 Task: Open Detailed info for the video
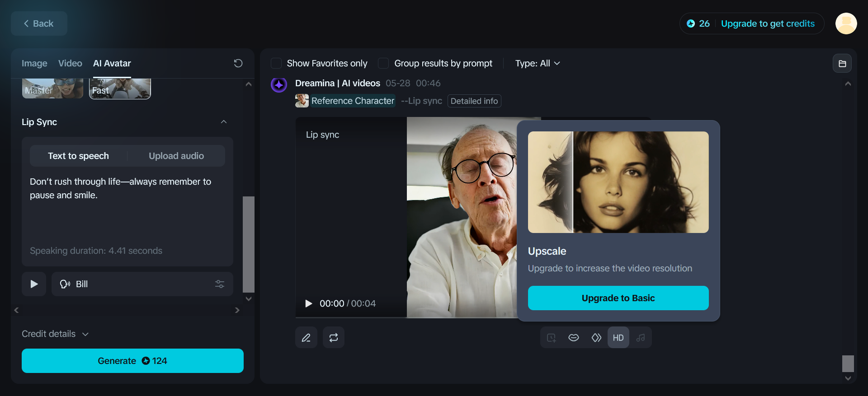pos(474,101)
